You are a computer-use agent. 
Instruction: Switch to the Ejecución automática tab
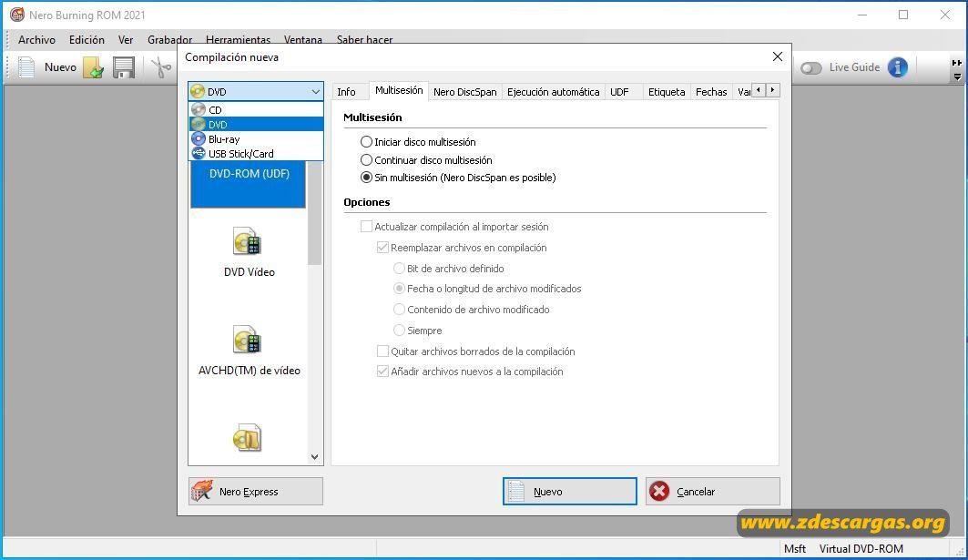click(553, 92)
